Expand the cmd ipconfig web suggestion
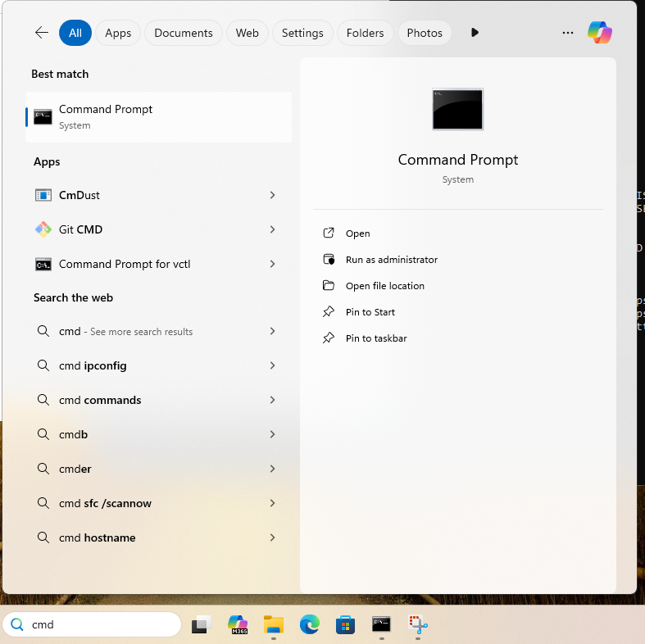The width and height of the screenshot is (645, 644). tap(272, 365)
